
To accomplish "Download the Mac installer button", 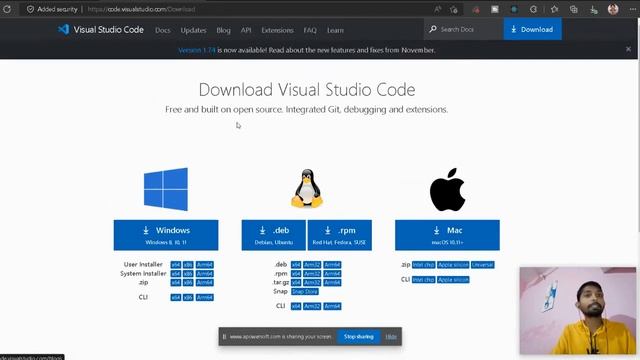I will pos(447,235).
